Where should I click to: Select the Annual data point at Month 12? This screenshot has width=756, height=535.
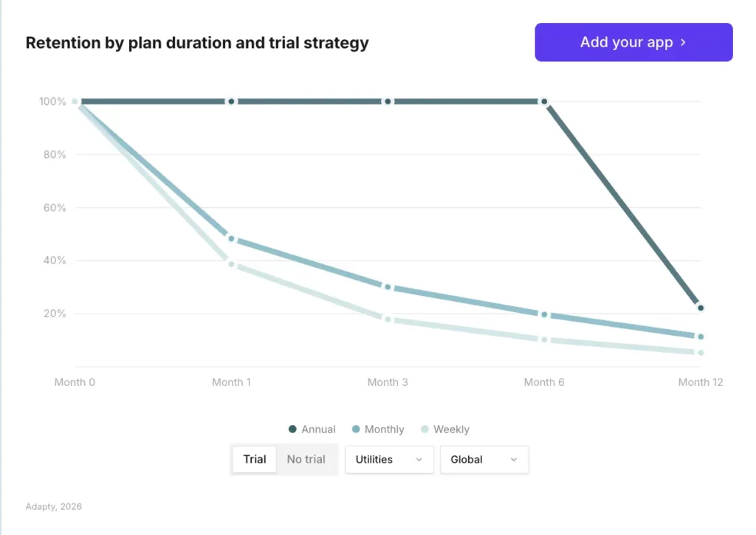[700, 308]
